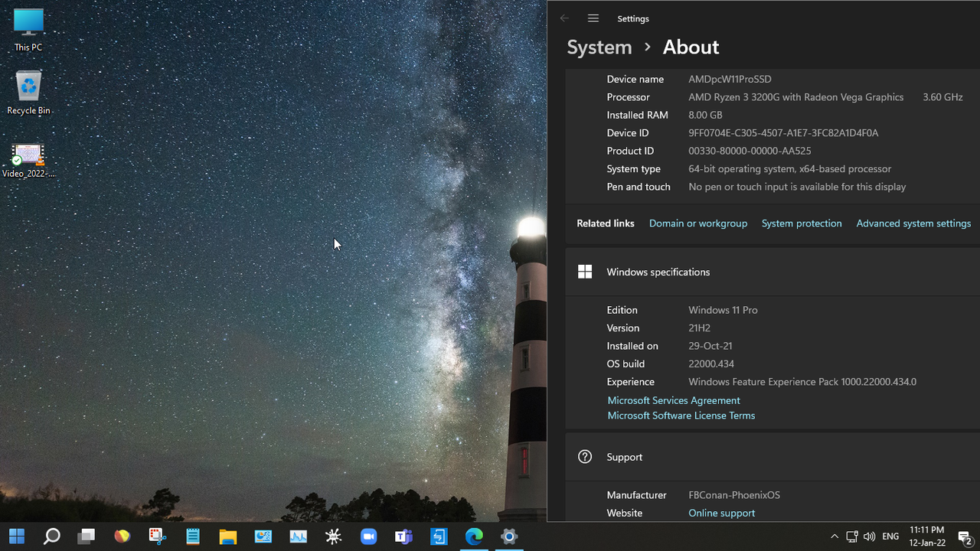The width and height of the screenshot is (980, 551).
Task: Open Zoom from the taskbar
Action: 368,536
